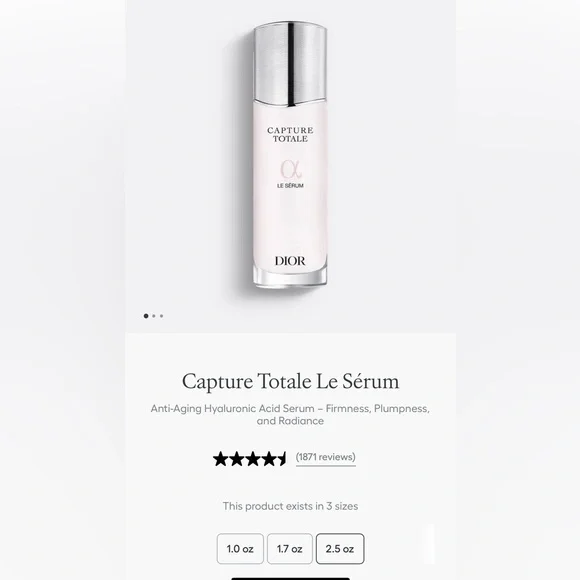Image resolution: width=580 pixels, height=580 pixels.
Task: Click the alpha symbol on the bottle
Action: 291,169
